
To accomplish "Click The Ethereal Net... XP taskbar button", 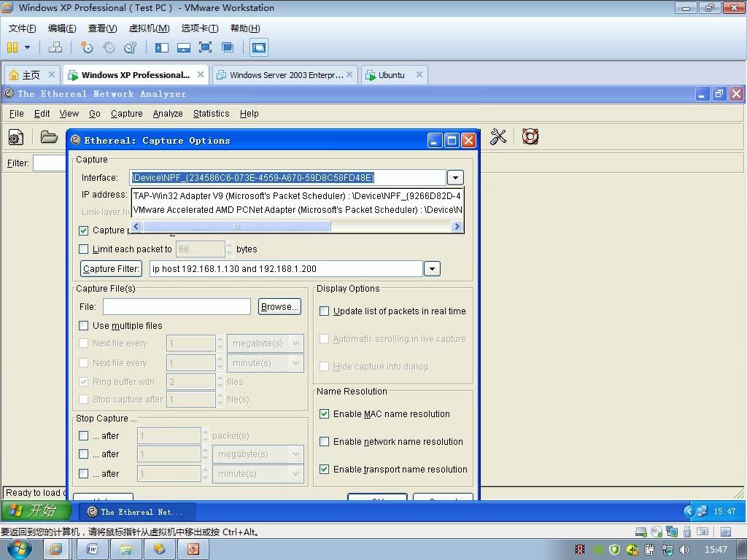I will 136,512.
